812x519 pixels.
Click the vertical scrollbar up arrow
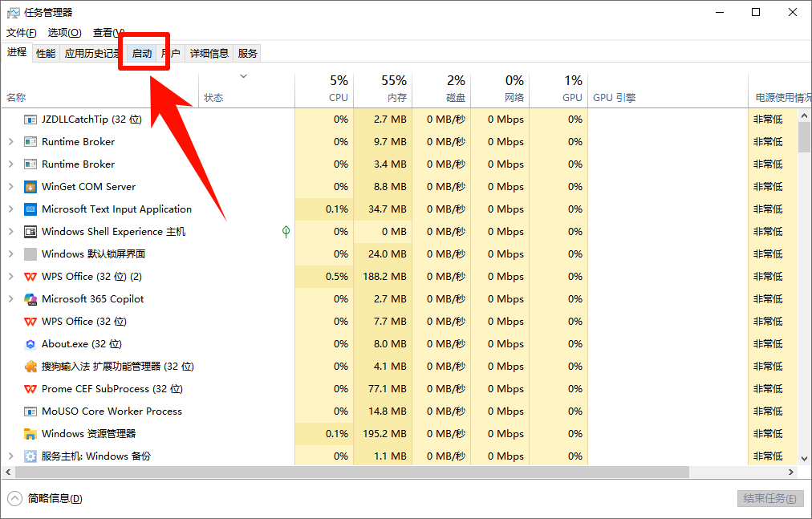(x=804, y=116)
